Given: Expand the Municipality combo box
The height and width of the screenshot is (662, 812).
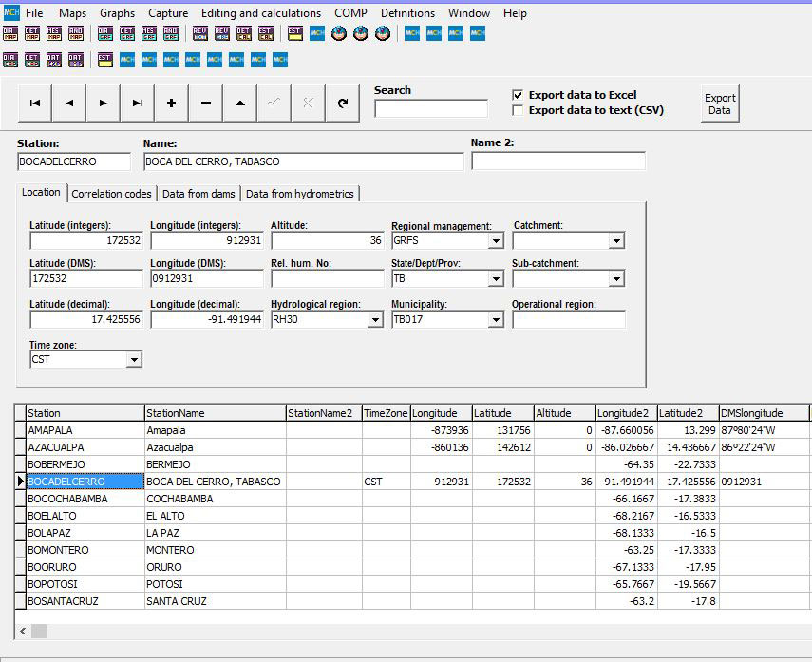Looking at the screenshot, I should coord(495,320).
